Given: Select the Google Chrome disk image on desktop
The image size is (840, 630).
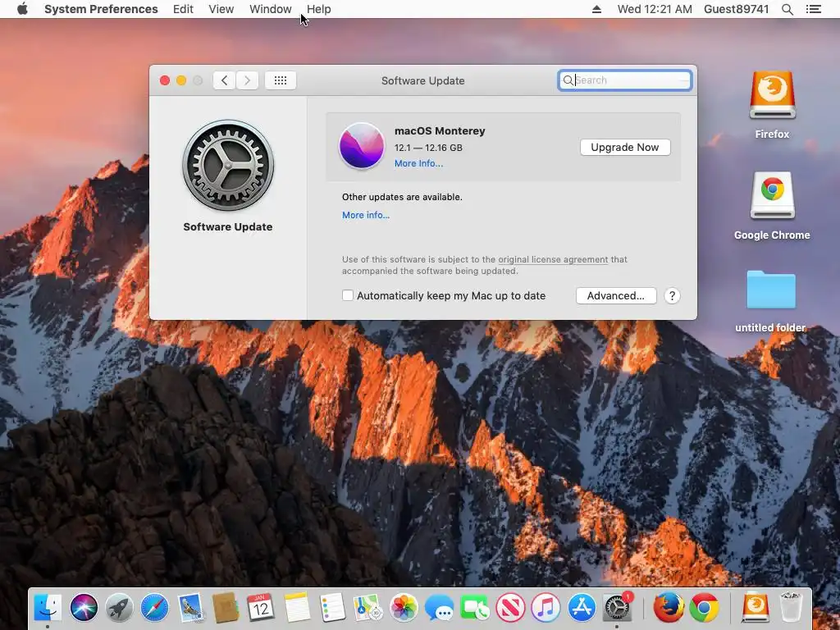Looking at the screenshot, I should pyautogui.click(x=772, y=195).
